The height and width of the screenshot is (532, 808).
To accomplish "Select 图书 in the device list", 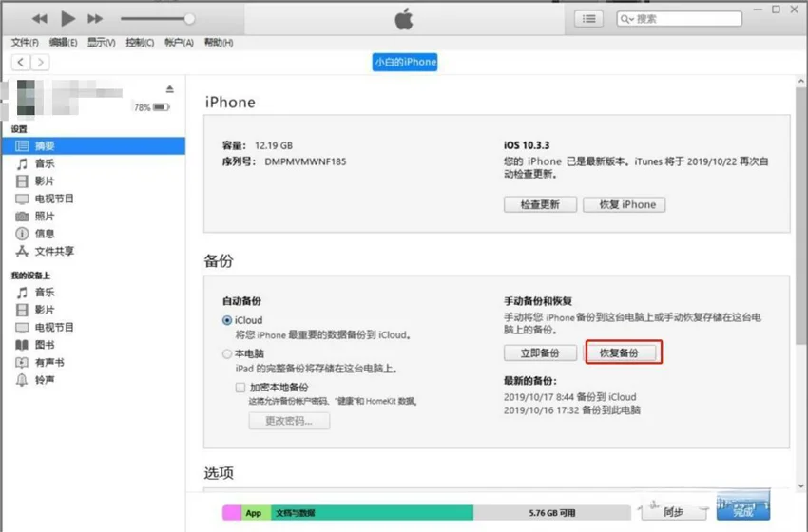I will coord(45,344).
